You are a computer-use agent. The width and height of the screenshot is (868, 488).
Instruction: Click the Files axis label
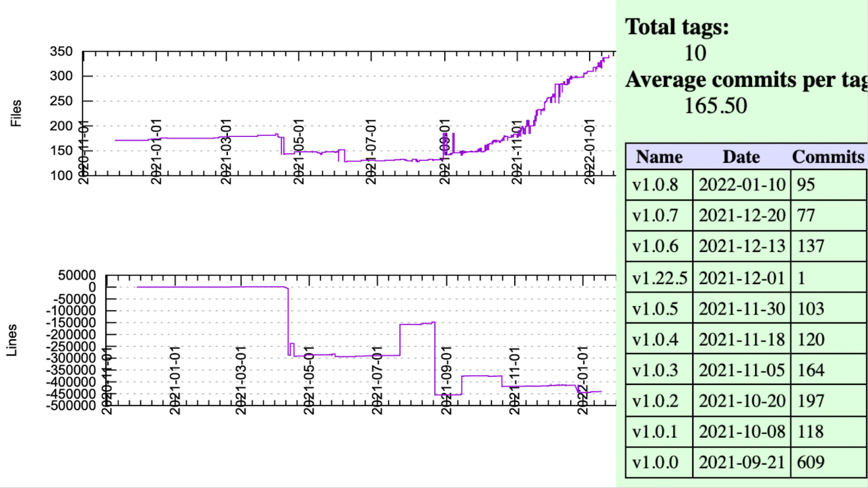[16, 113]
